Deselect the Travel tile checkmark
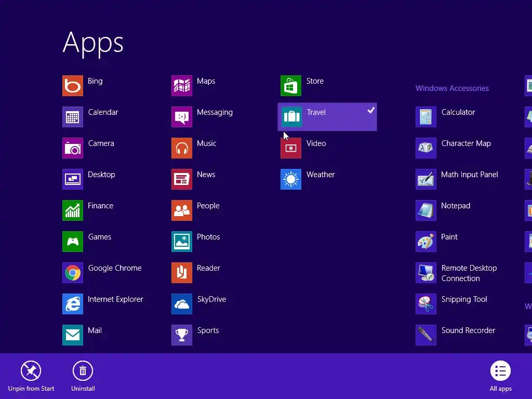This screenshot has height=399, width=532. [371, 110]
